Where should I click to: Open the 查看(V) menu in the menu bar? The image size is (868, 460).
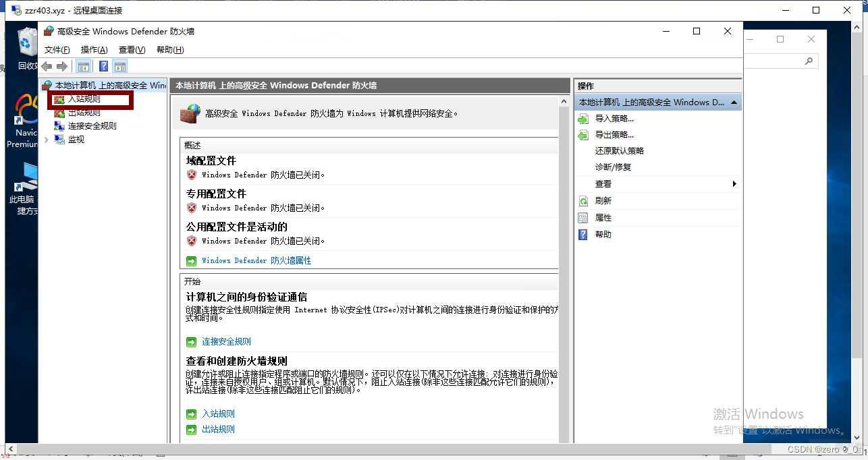[x=132, y=50]
